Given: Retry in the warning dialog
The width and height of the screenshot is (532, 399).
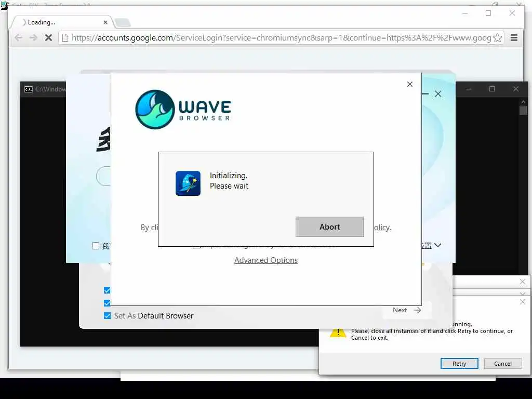Looking at the screenshot, I should (x=459, y=363).
